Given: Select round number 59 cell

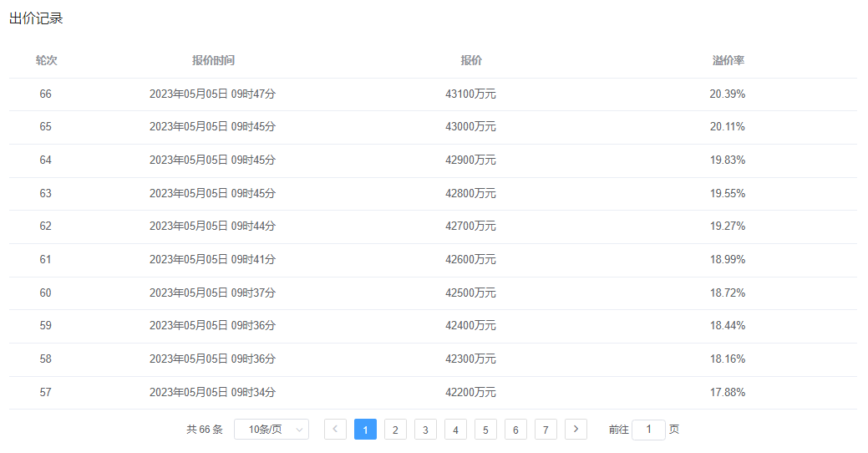Looking at the screenshot, I should point(45,326).
